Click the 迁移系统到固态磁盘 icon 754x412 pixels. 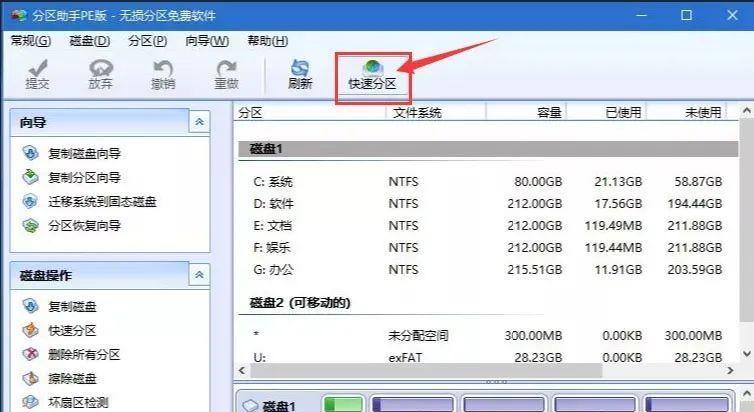click(x=30, y=201)
